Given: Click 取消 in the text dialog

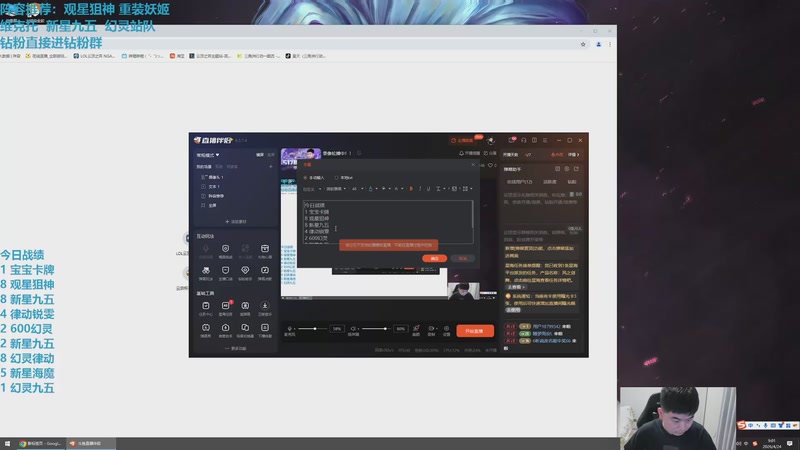Looking at the screenshot, I should 462,259.
